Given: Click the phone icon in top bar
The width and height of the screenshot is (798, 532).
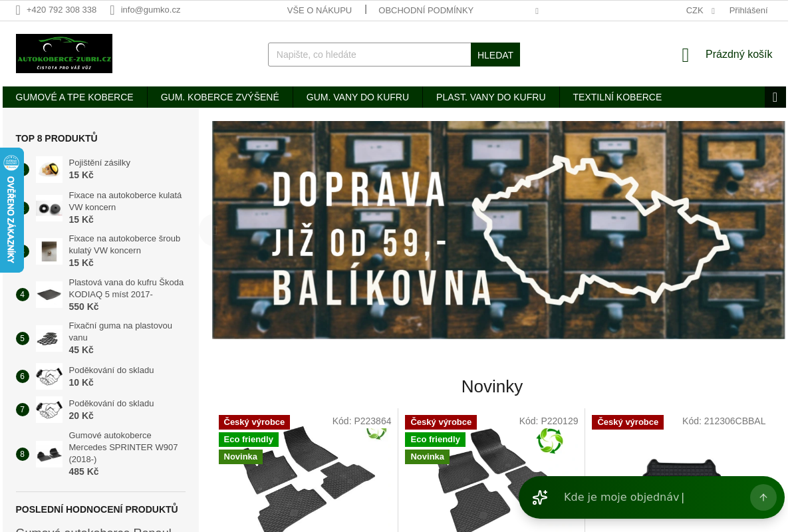Looking at the screenshot, I should 18,10.
